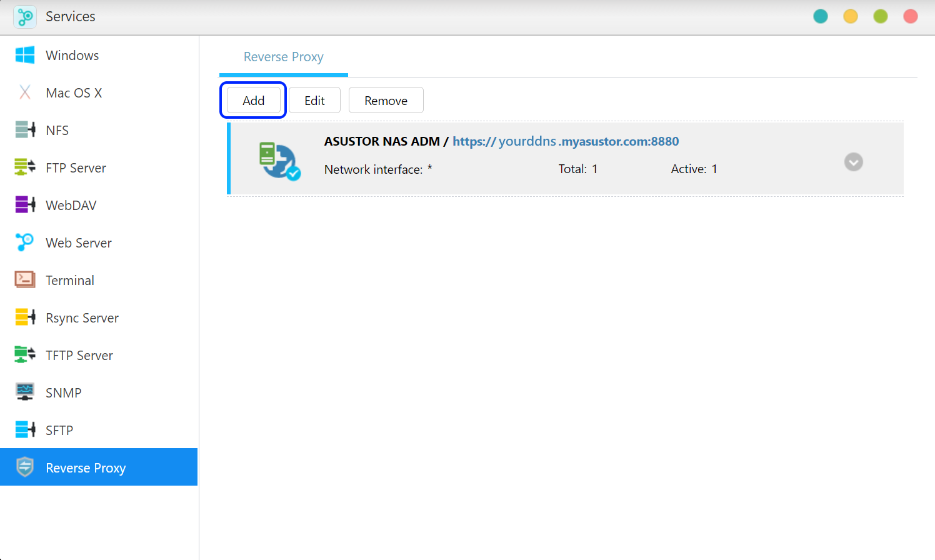
Task: Click the Web Server icon
Action: (25, 242)
